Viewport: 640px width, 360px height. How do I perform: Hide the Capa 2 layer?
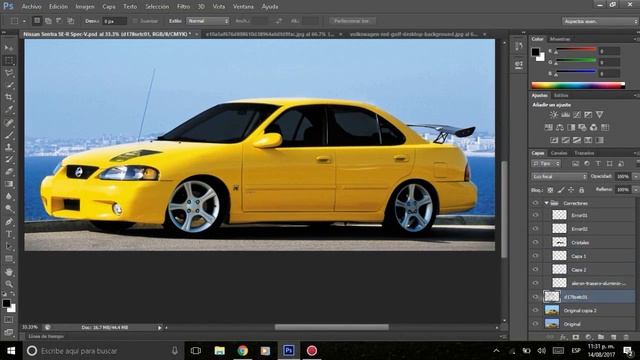coord(535,269)
